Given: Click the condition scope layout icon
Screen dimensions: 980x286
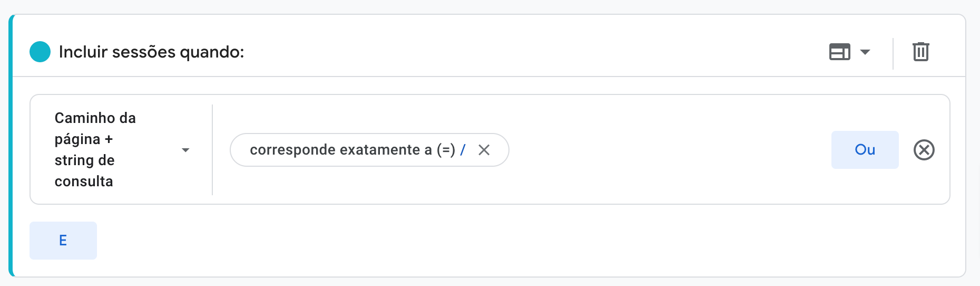Looking at the screenshot, I should tap(839, 52).
